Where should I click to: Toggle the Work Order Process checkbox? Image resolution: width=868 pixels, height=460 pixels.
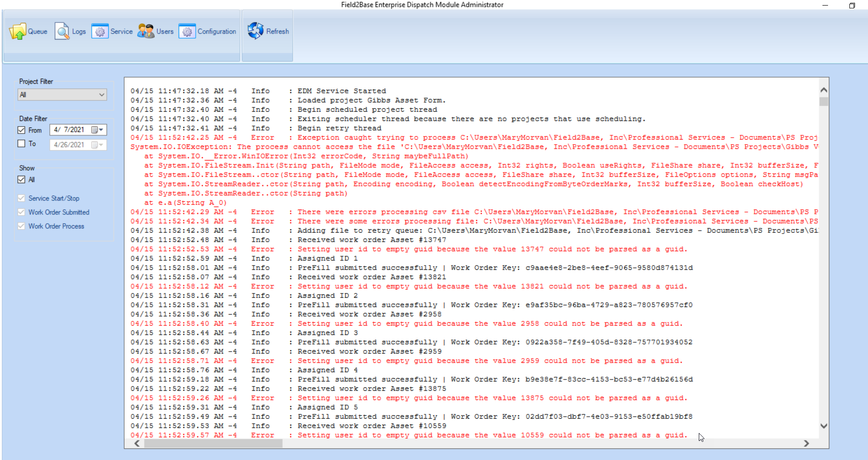coord(21,226)
